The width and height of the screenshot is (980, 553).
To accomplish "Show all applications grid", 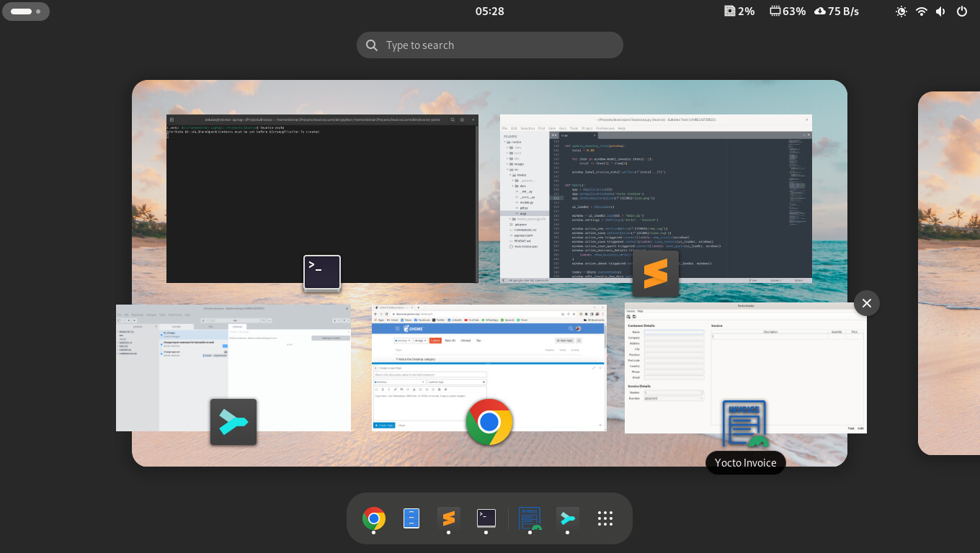I will pyautogui.click(x=605, y=518).
